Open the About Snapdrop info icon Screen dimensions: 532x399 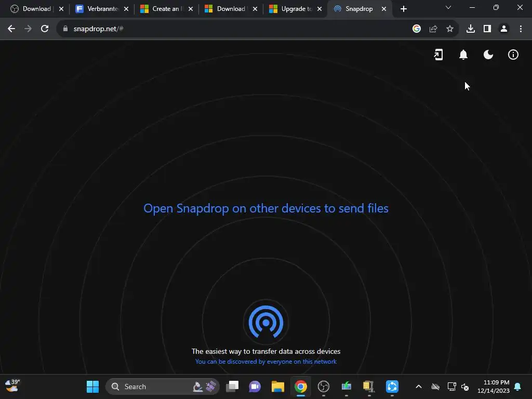[513, 55]
